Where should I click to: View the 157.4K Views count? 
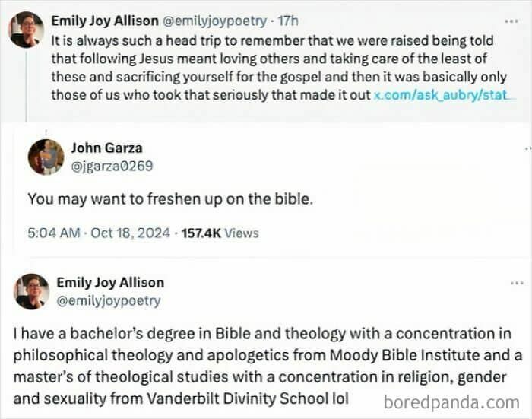point(220,233)
